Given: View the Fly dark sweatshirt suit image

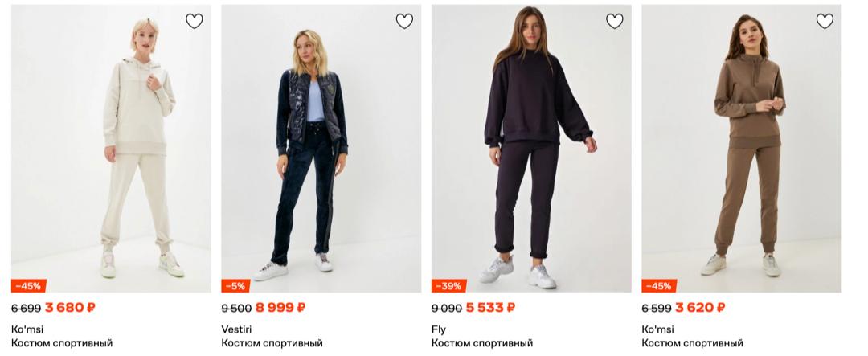Looking at the screenshot, I should 531,149.
